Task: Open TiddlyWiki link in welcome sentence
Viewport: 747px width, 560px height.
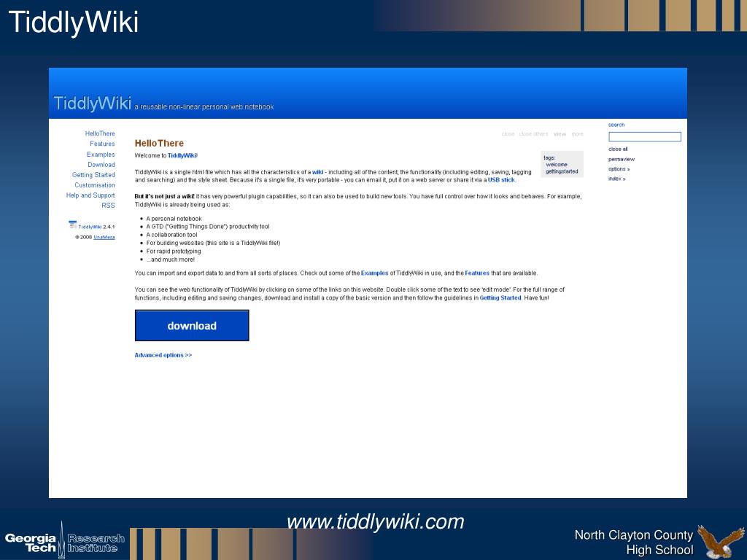Action: (182, 156)
